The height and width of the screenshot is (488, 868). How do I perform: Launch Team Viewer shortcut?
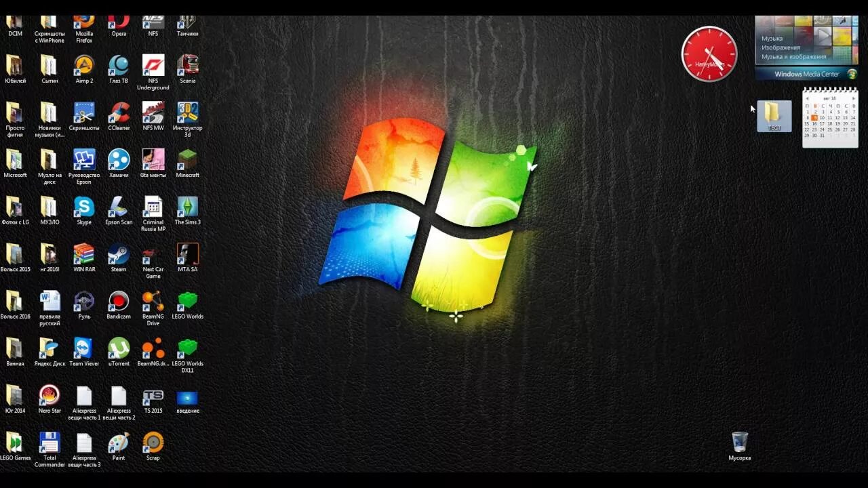[x=84, y=352]
